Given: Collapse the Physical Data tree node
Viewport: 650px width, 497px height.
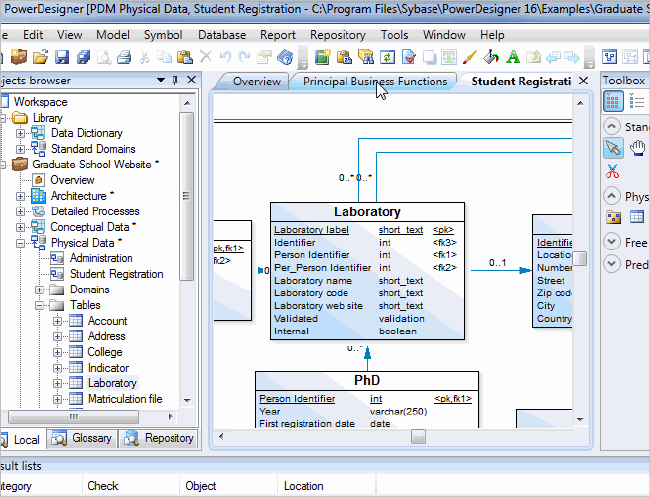Looking at the screenshot, I should coord(20,243).
